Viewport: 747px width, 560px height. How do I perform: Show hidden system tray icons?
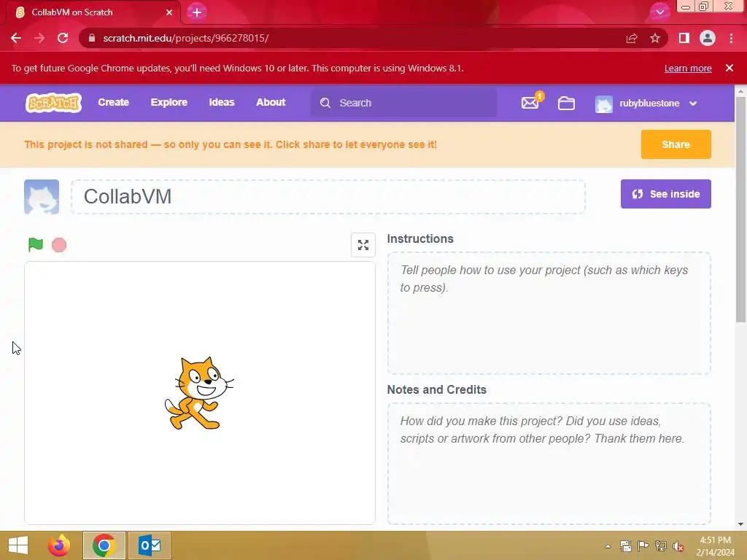(x=608, y=546)
